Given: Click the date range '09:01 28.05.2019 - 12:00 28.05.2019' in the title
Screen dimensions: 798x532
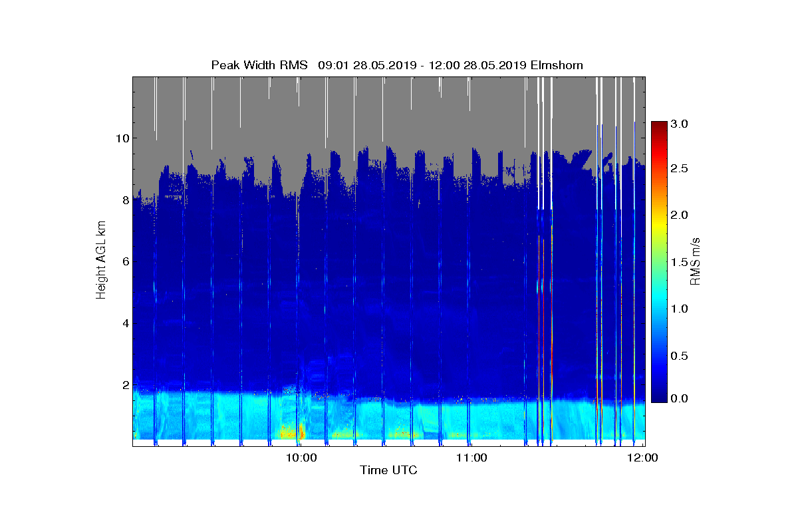Looking at the screenshot, I should [422, 65].
